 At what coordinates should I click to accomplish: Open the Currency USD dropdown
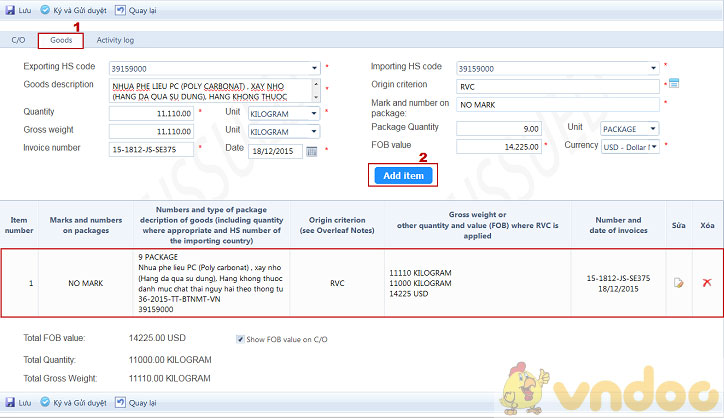pos(654,146)
